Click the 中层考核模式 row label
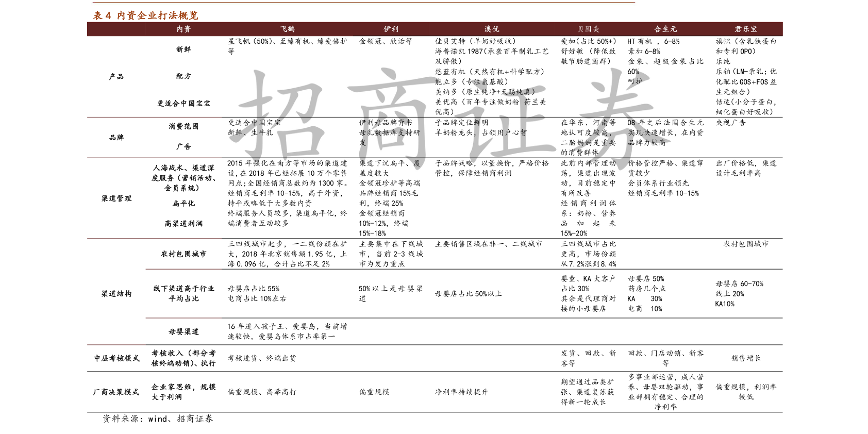This screenshot has height=434, width=868. 116,358
